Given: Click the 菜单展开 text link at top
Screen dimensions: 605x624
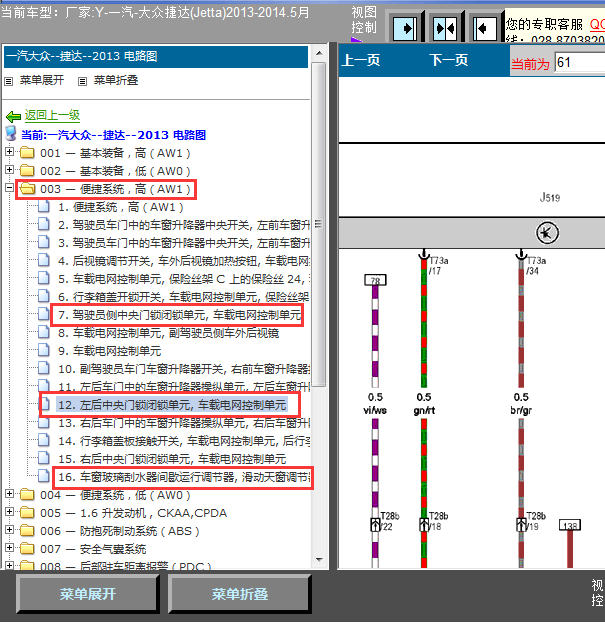Looking at the screenshot, I should click(42, 80).
